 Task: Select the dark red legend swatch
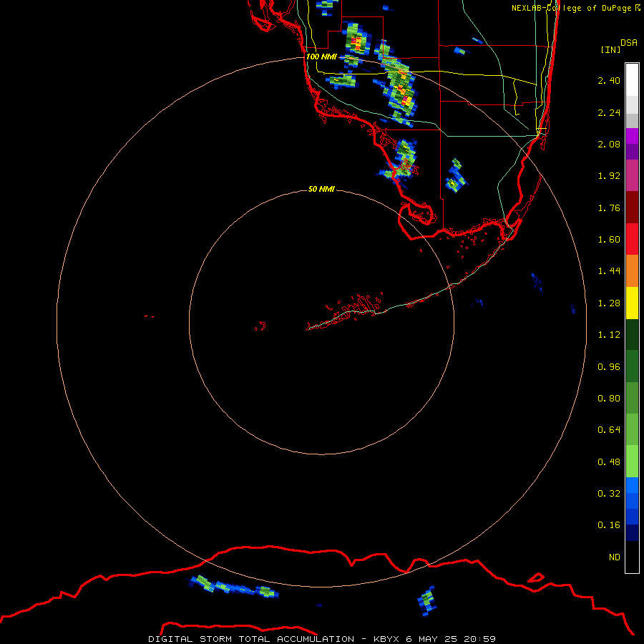[632, 207]
